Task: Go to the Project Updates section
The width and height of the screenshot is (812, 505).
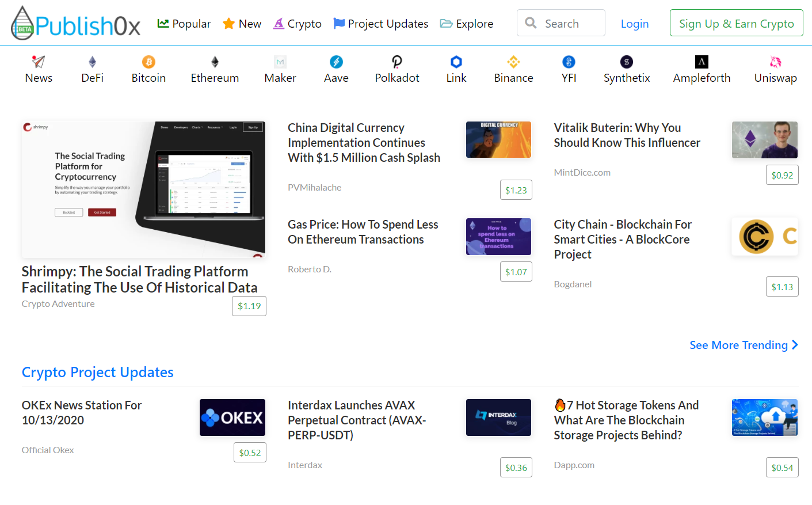Action: (381, 24)
